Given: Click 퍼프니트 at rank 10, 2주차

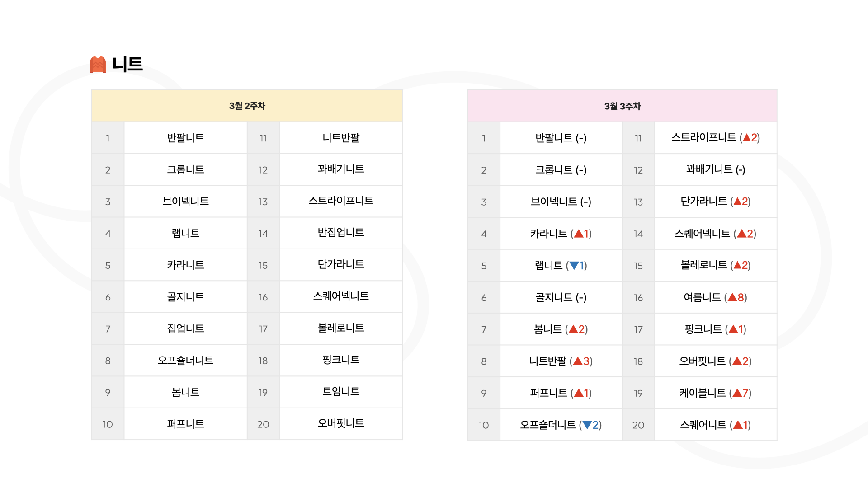Looking at the screenshot, I should (x=185, y=424).
